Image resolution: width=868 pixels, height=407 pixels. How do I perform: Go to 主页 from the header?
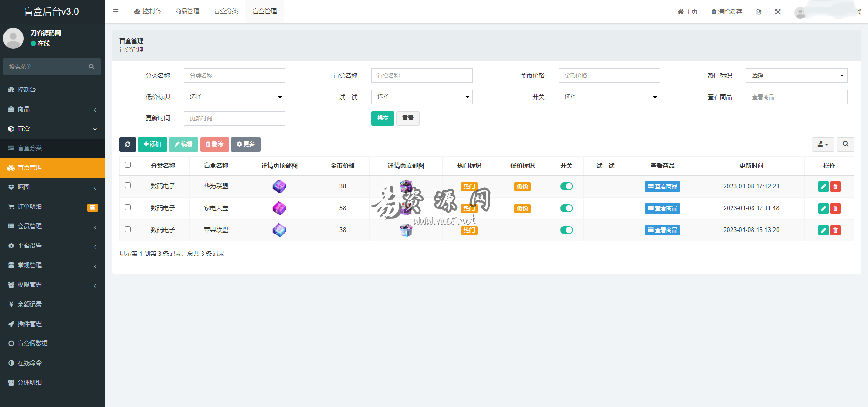[x=688, y=12]
